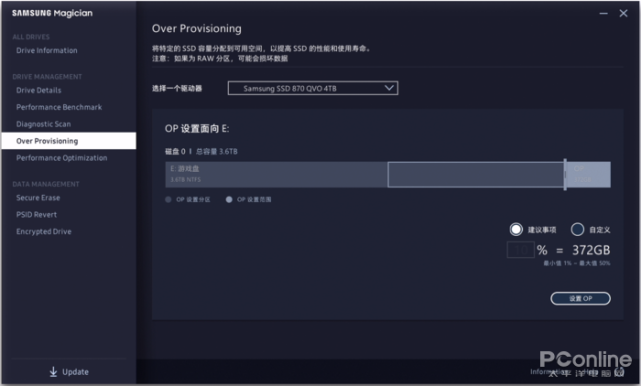
Task: Open Drive Information page
Action: [47, 50]
